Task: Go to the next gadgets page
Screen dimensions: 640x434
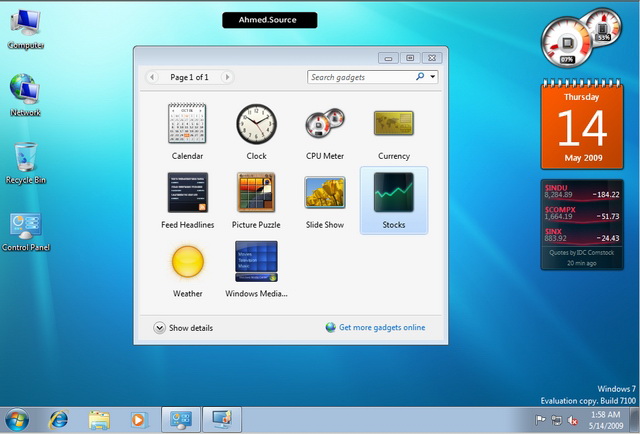Action: [227, 77]
